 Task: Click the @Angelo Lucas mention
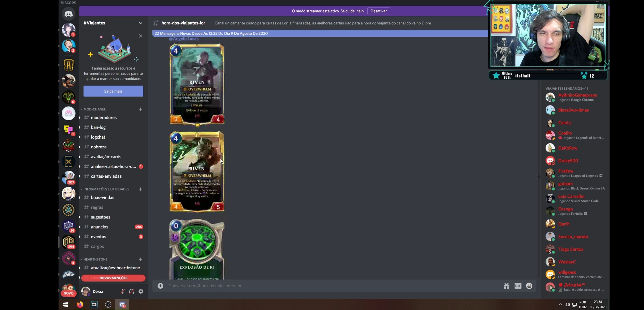tap(184, 38)
